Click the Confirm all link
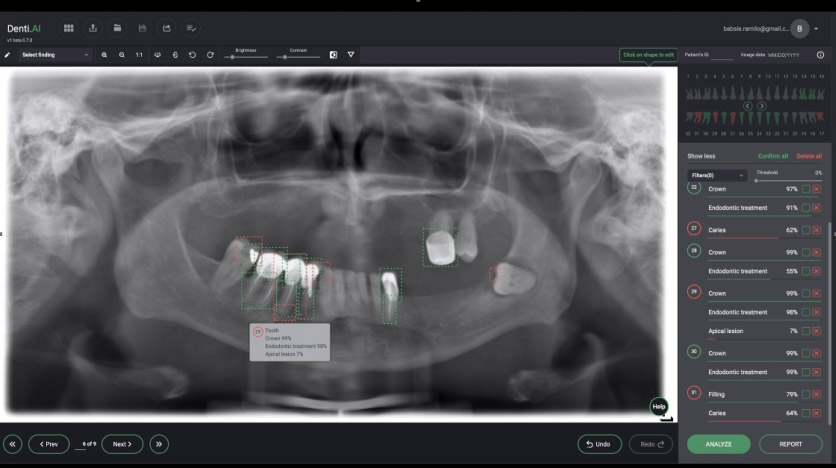 click(x=772, y=156)
